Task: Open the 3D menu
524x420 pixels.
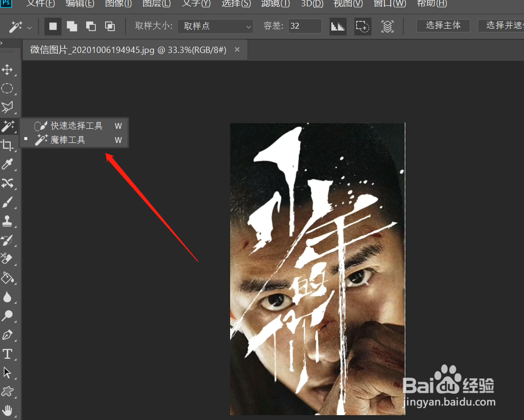Action: [312, 4]
